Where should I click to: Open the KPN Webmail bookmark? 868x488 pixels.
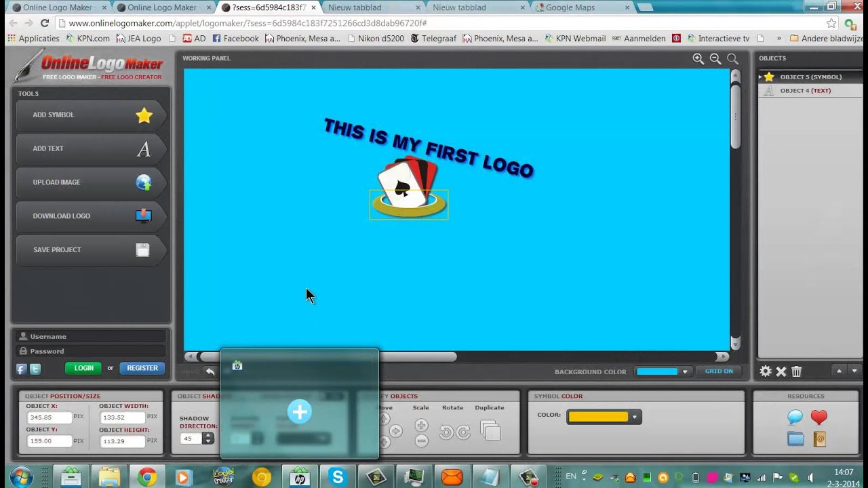[574, 39]
